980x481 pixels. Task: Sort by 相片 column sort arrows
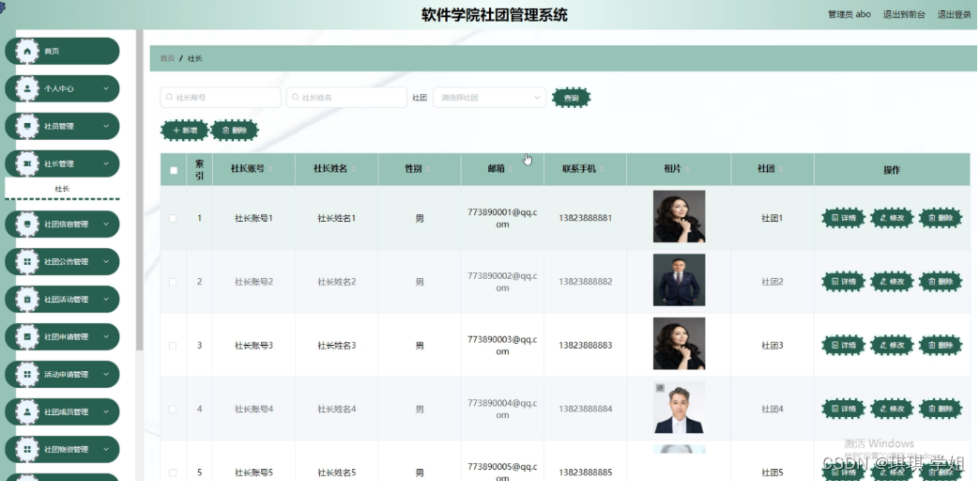687,169
